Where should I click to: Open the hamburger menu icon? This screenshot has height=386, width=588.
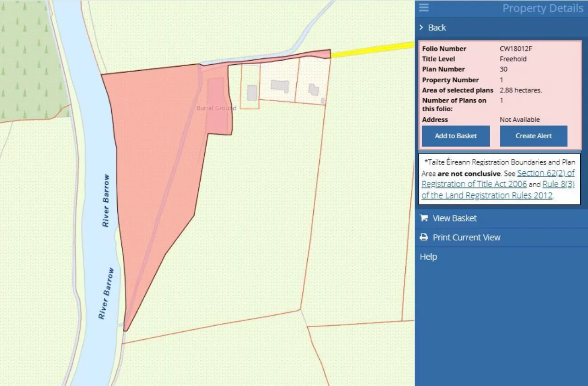(x=424, y=8)
